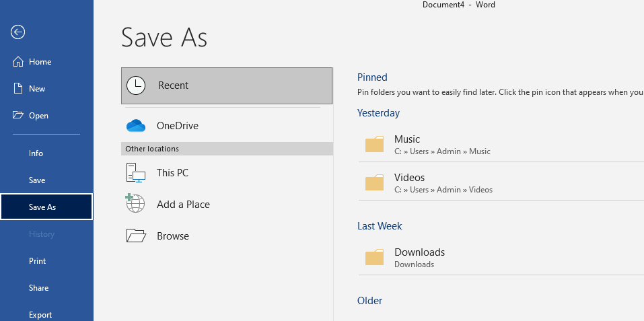Select the Save As menu entry
The height and width of the screenshot is (321, 644).
(42, 207)
